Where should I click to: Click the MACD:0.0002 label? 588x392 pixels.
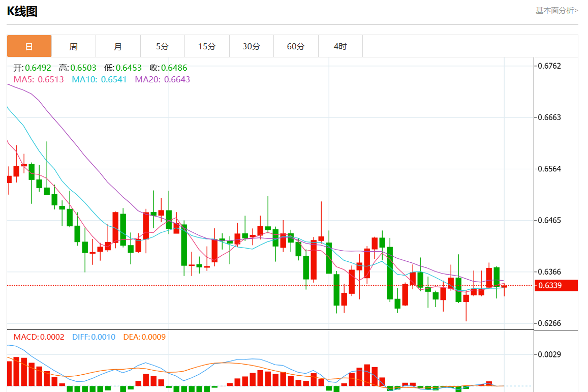point(39,337)
